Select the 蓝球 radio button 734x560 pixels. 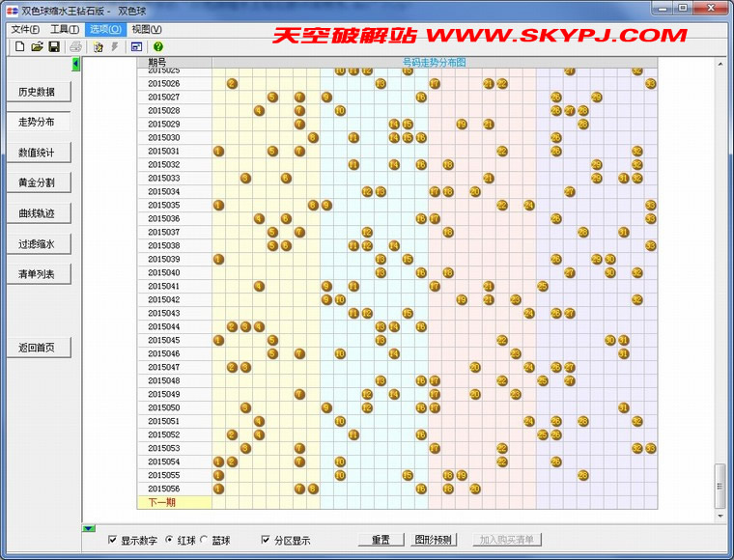point(203,540)
